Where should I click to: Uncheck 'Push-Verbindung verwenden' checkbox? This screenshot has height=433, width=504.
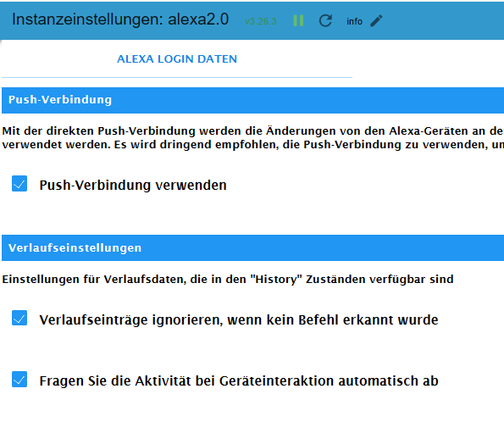[x=19, y=184]
